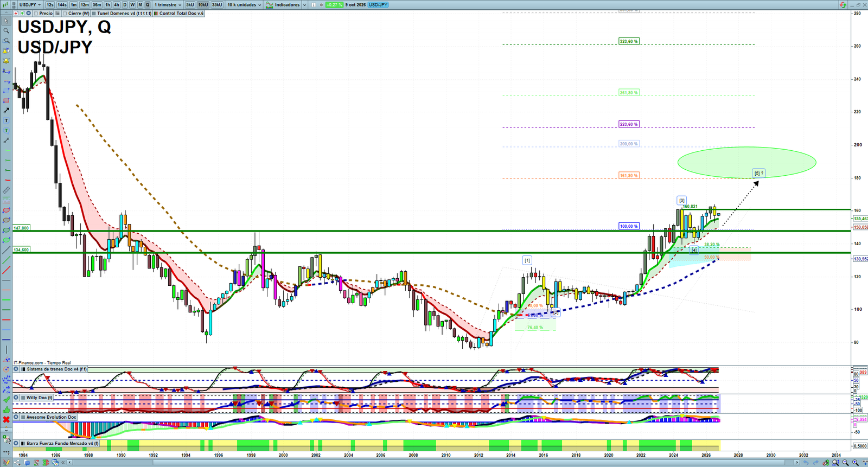The image size is (868, 467).
Task: Switch to the 4h timeframe
Action: coord(116,5)
